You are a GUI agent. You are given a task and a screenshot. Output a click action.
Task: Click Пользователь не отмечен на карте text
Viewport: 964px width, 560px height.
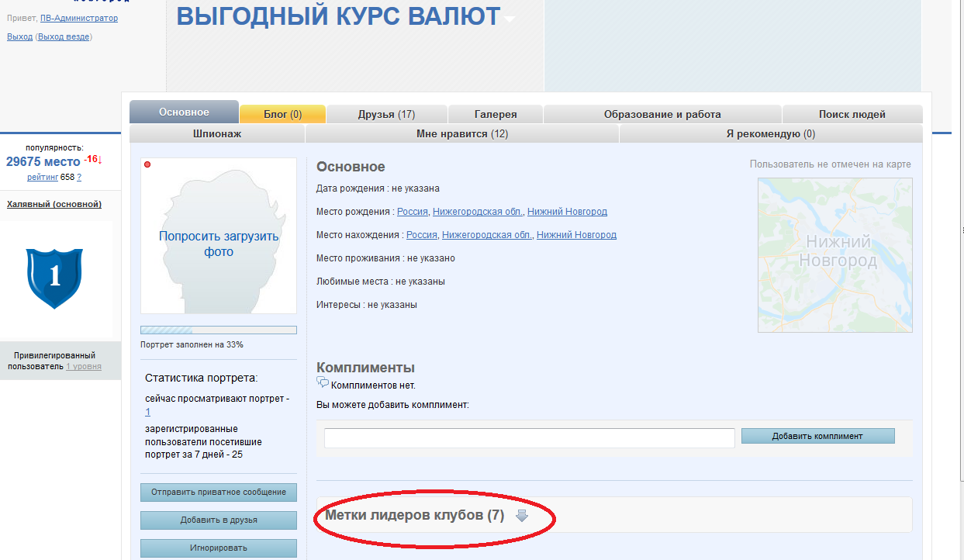[831, 164]
